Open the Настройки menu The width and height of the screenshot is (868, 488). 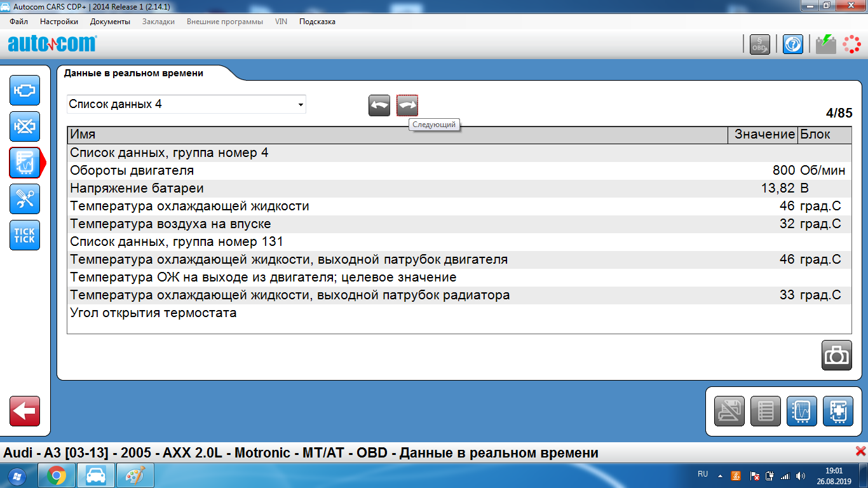click(59, 22)
